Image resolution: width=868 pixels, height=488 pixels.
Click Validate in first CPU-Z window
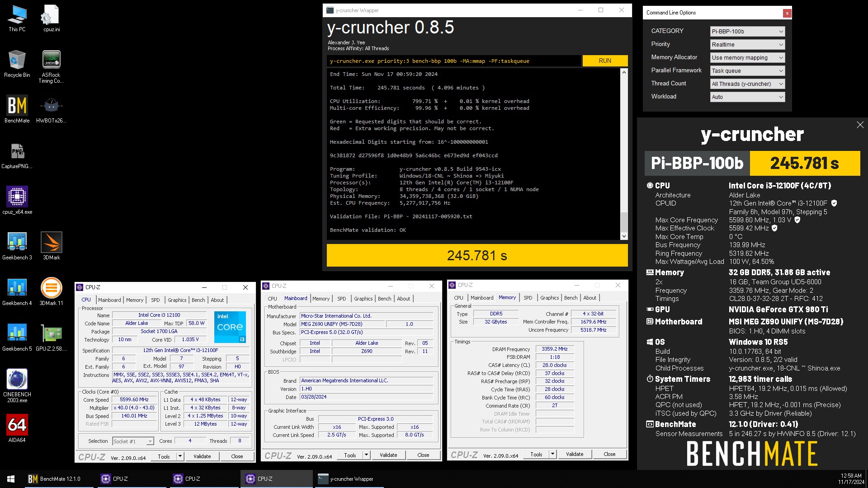202,456
